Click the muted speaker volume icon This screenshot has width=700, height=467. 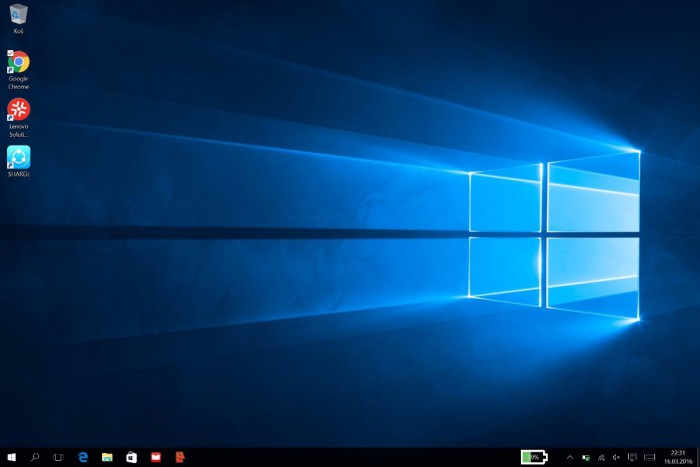pyautogui.click(x=616, y=457)
